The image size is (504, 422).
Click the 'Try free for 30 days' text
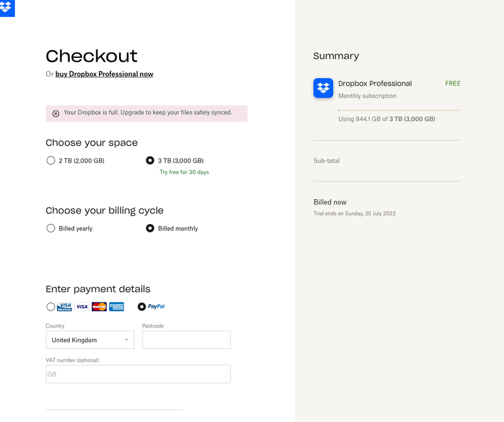184,172
